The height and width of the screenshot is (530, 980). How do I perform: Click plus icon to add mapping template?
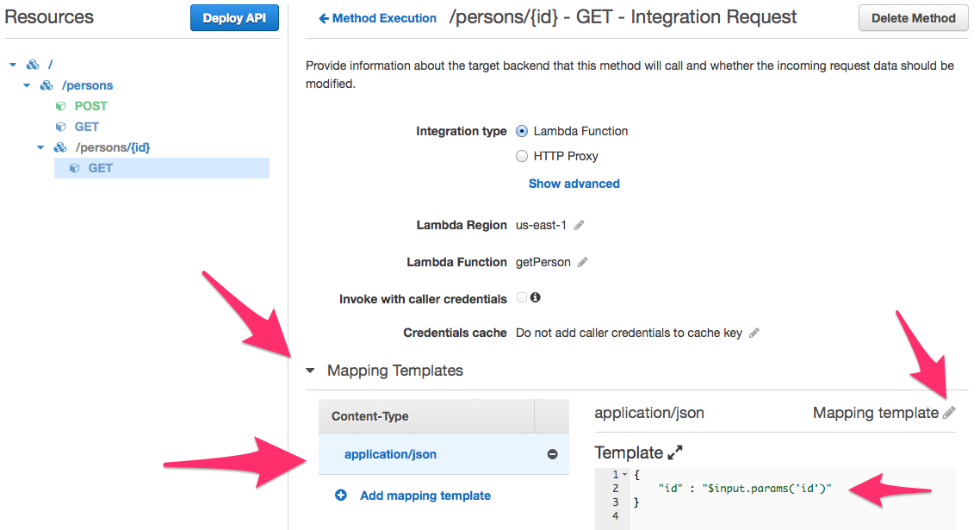tap(341, 496)
